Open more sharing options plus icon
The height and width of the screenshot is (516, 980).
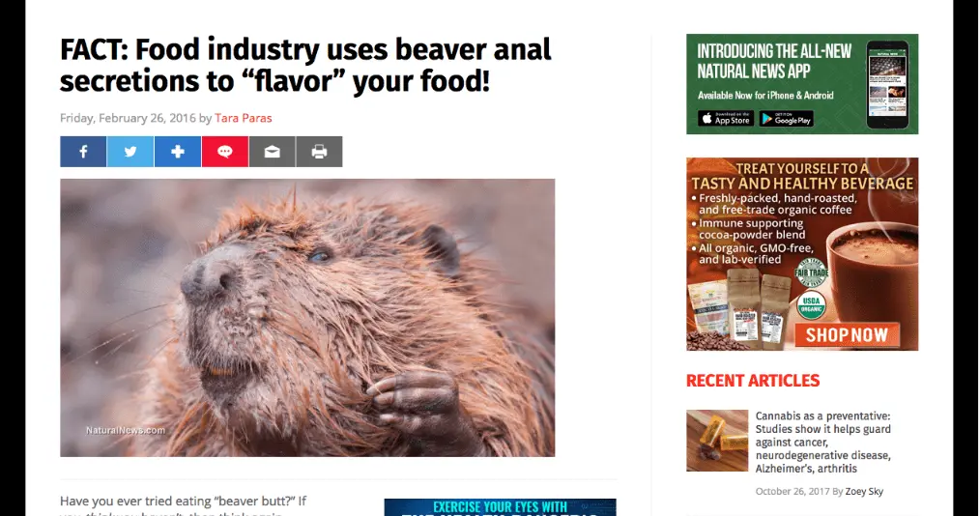pos(178,152)
